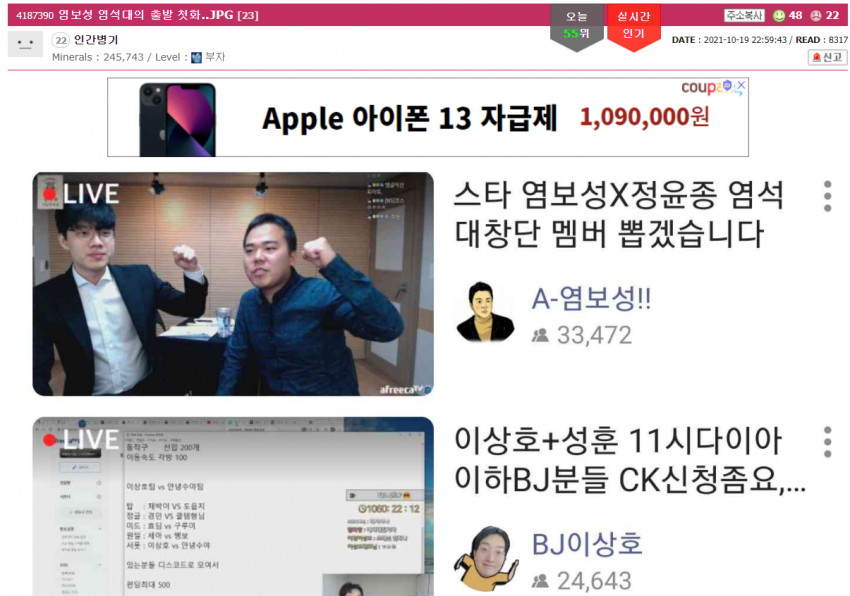Open the 이상호 live stream thumbnail
Screen dimensions: 850x596
[x=233, y=507]
